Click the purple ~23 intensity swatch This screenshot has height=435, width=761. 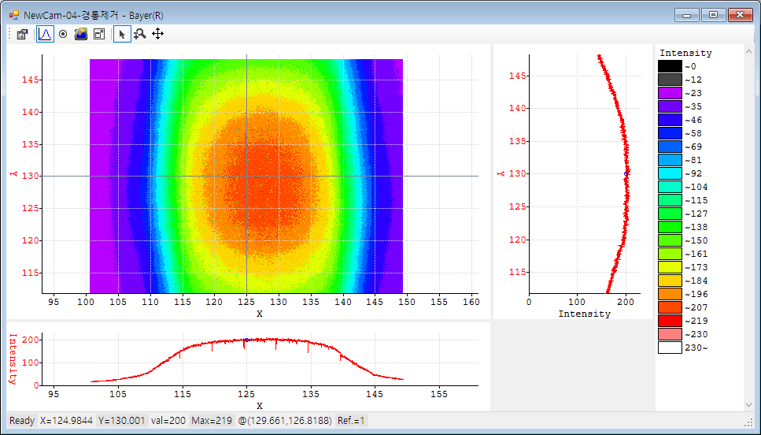coord(670,93)
